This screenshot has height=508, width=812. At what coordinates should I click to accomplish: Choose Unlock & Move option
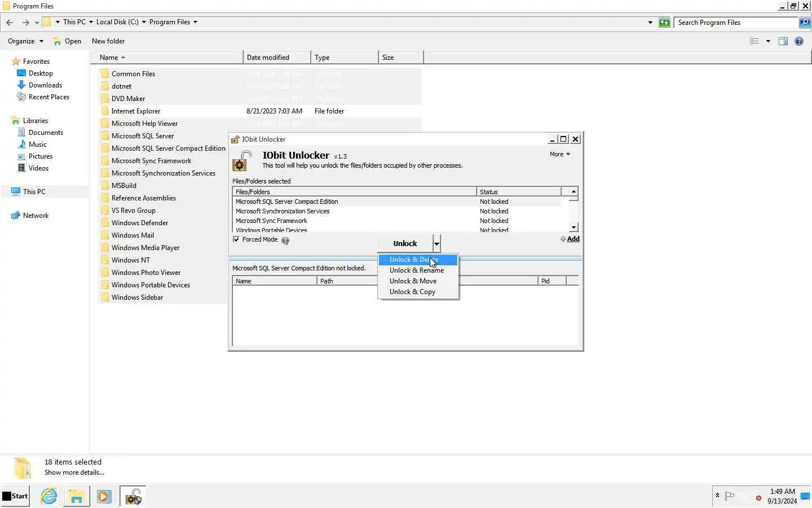pyautogui.click(x=418, y=281)
